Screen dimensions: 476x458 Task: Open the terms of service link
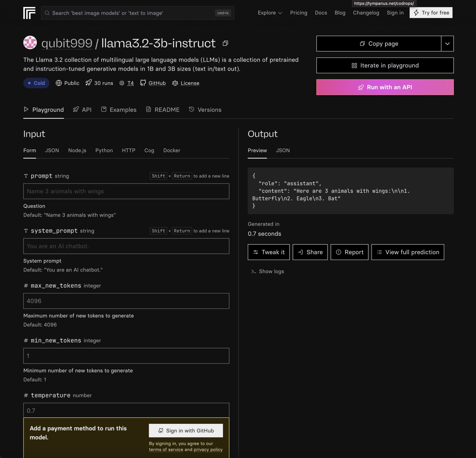coord(166,449)
